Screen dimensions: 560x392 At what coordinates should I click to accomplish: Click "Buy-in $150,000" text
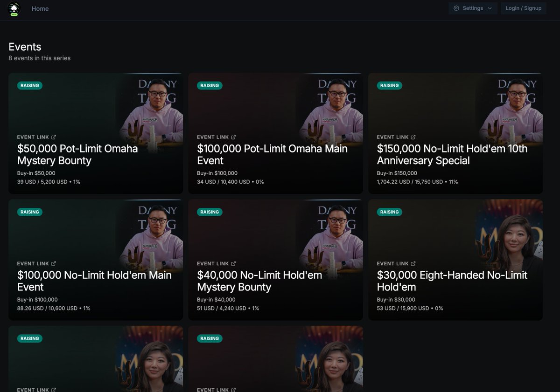click(397, 173)
